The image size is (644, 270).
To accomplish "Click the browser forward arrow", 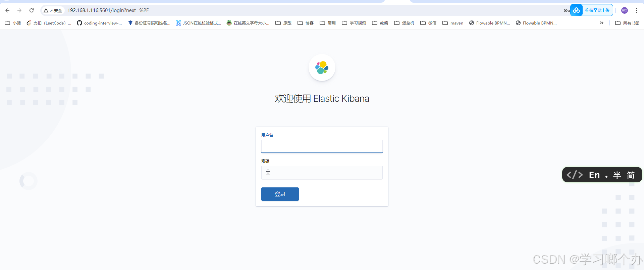I will click(x=19, y=10).
